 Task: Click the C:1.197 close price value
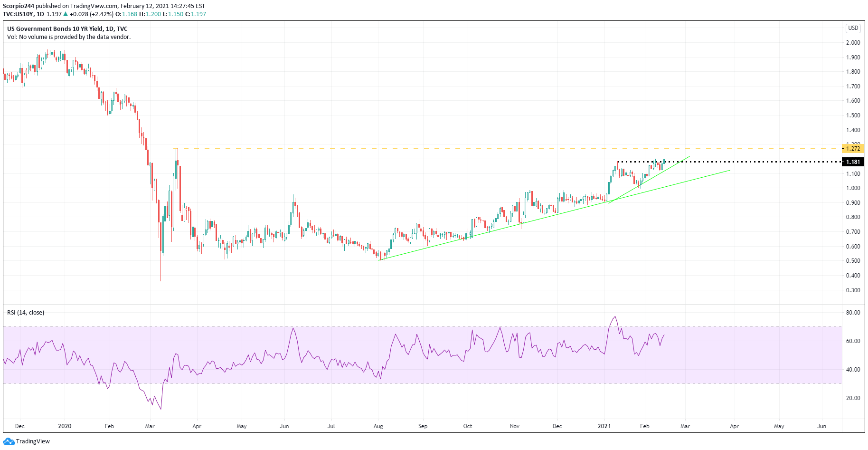pyautogui.click(x=196, y=14)
